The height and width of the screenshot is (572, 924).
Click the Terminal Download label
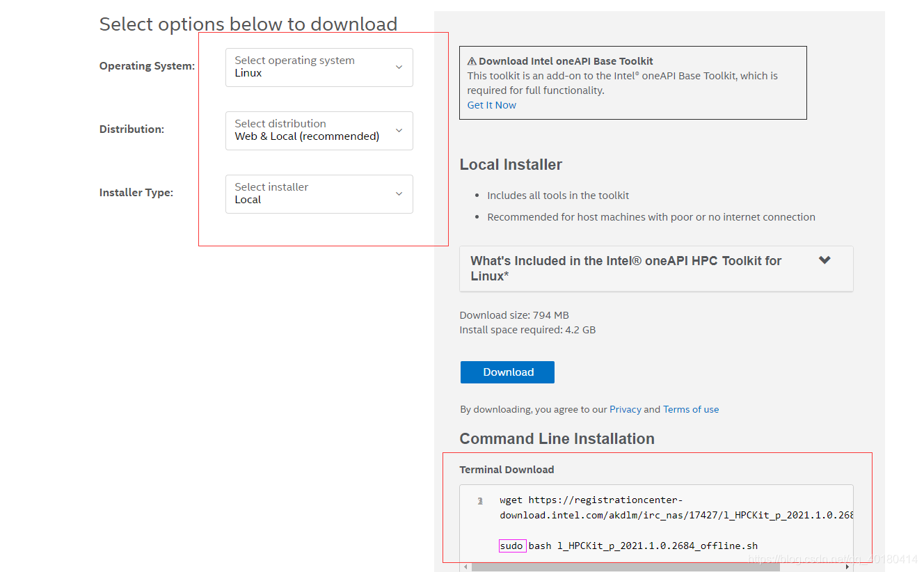coord(507,470)
